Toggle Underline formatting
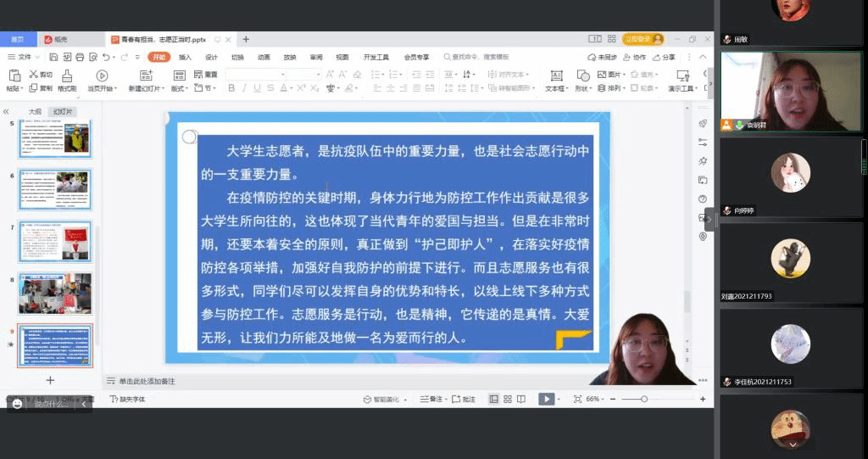The image size is (868, 459). tap(257, 88)
